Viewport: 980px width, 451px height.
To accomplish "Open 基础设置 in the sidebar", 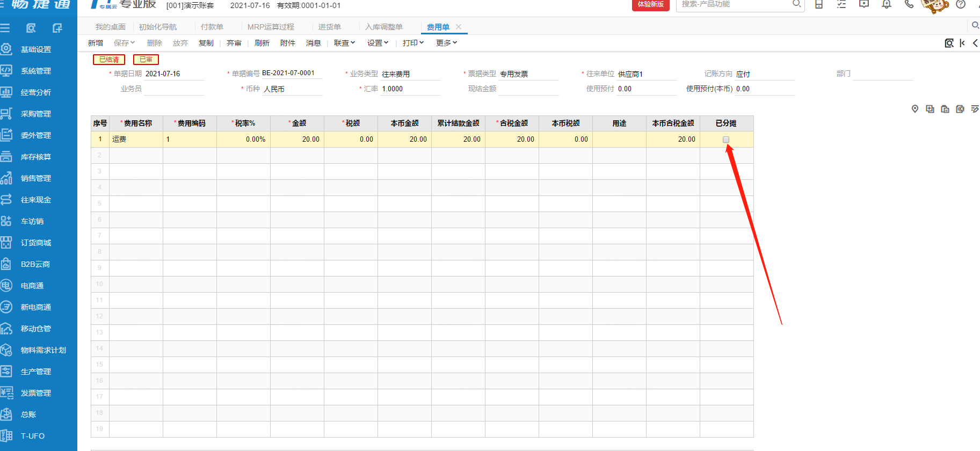I will 35,49.
